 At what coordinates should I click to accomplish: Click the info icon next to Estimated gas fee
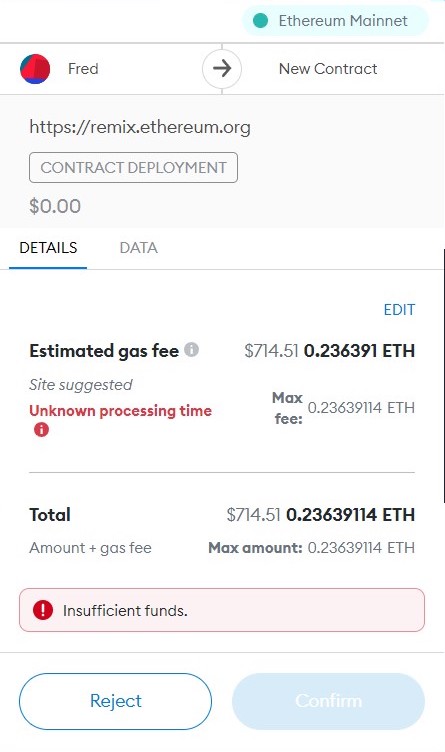[x=191, y=350]
